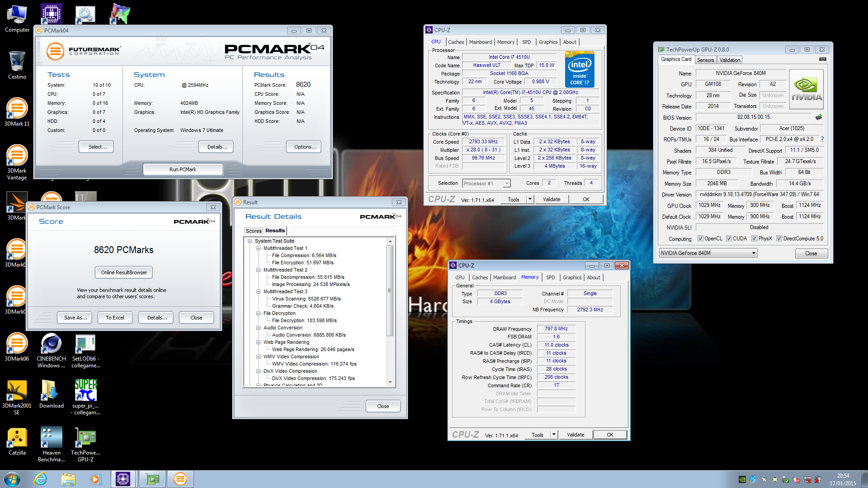Click scroll down arrow in Result tree
Screen dimensions: 868x488
coord(390,382)
